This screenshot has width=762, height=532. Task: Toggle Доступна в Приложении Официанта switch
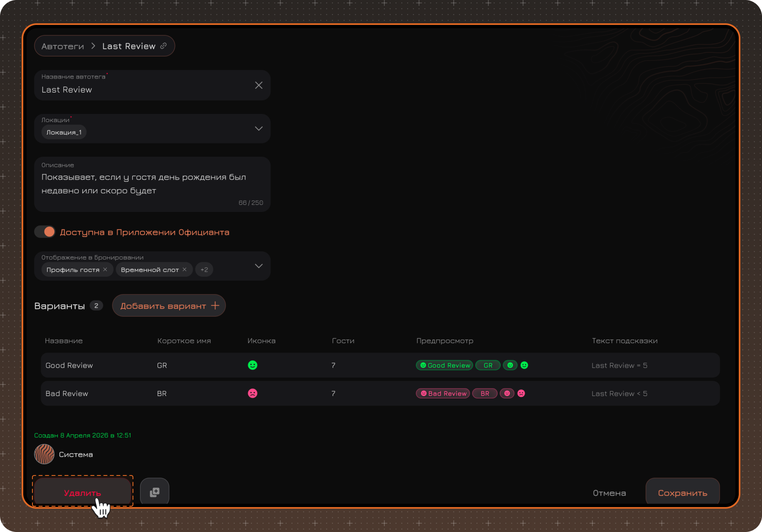[x=45, y=232]
